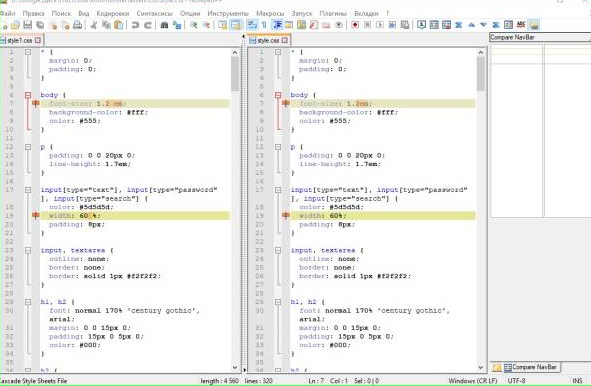This screenshot has height=386, width=591.
Task: Click the ABC spell-check toolbar icon
Action: pos(521,25)
